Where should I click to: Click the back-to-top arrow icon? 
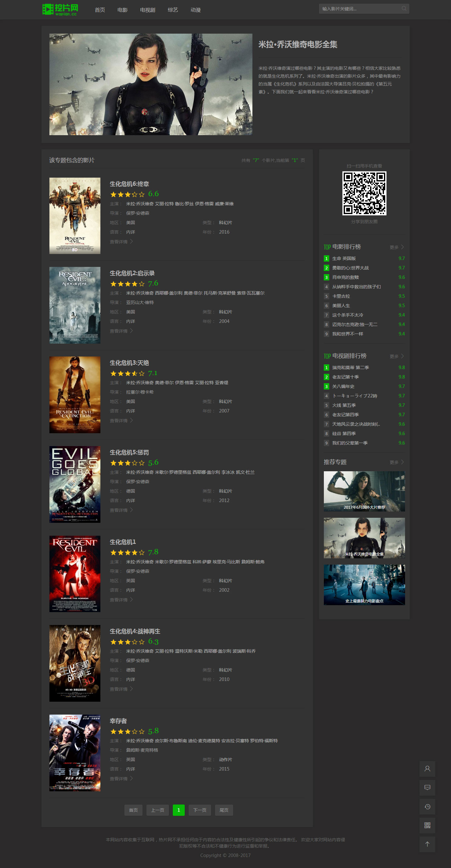[x=427, y=844]
